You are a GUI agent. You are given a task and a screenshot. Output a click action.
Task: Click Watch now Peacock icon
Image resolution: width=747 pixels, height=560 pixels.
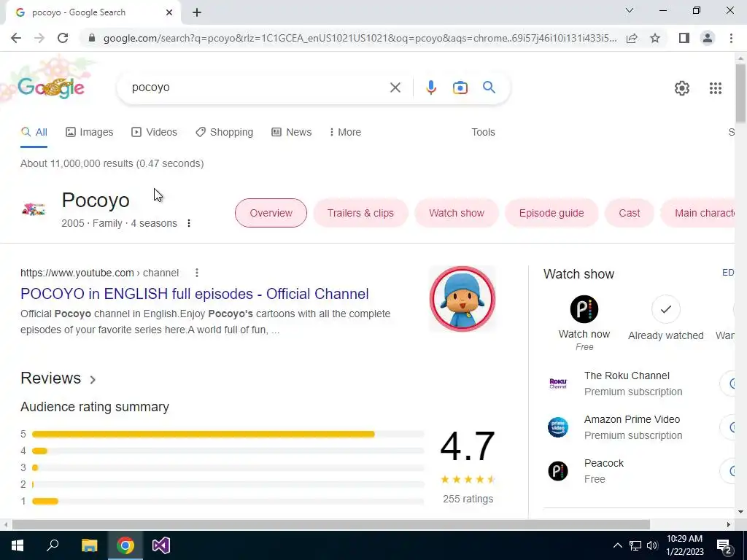(x=584, y=309)
